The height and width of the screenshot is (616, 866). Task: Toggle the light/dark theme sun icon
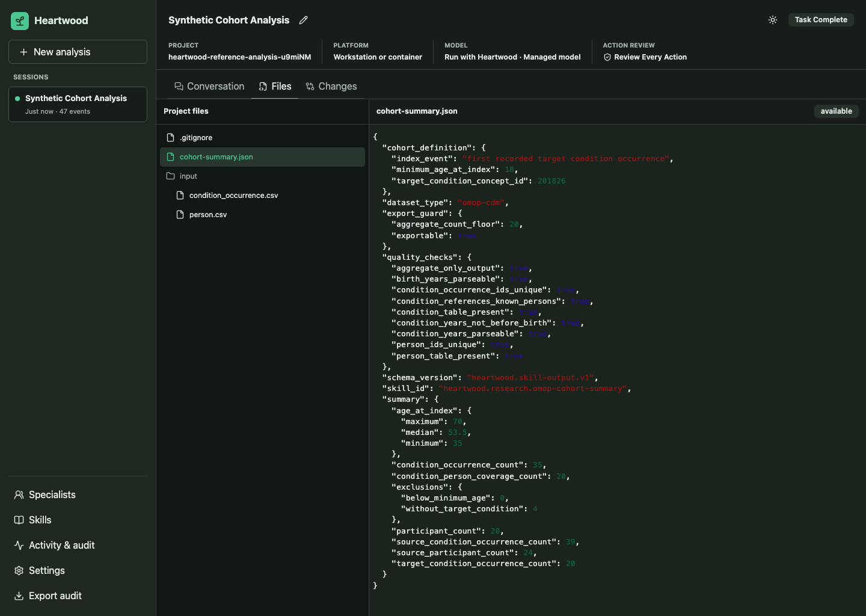(773, 20)
